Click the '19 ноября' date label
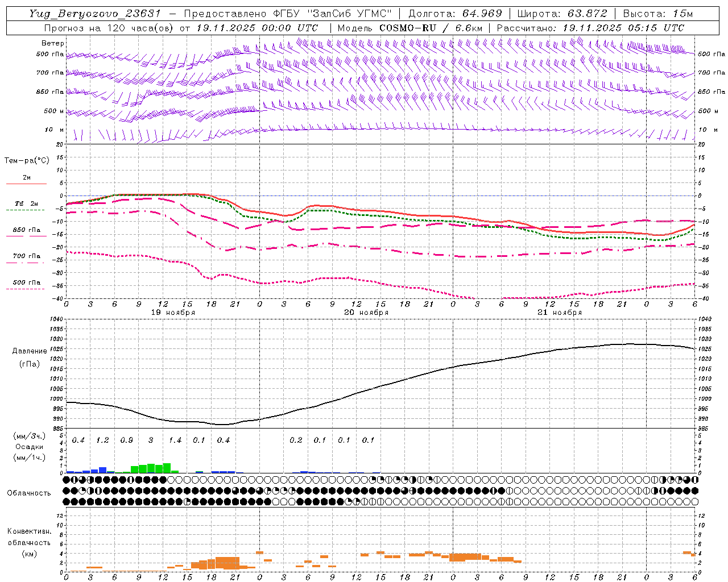Screen dimensions: 728x582 click(x=172, y=313)
